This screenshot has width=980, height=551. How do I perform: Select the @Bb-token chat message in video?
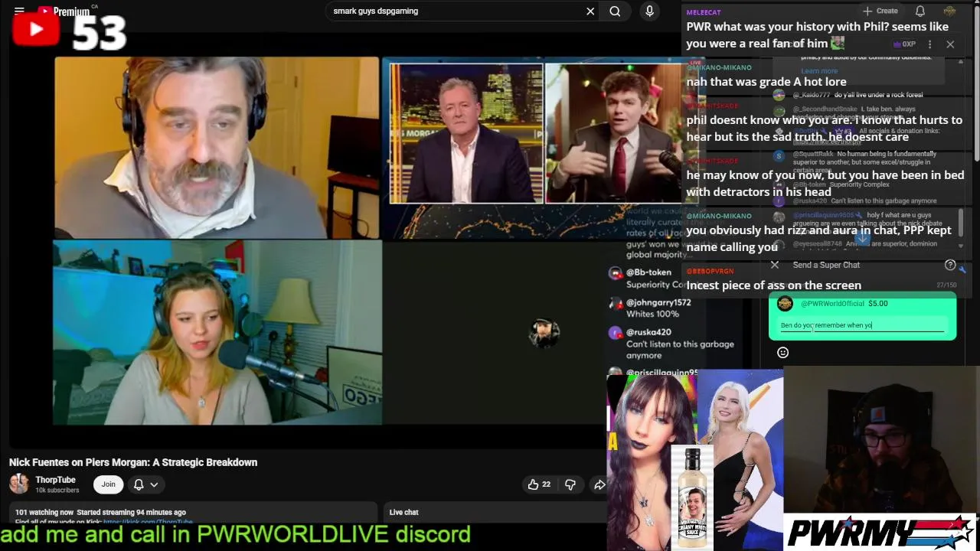(x=648, y=279)
